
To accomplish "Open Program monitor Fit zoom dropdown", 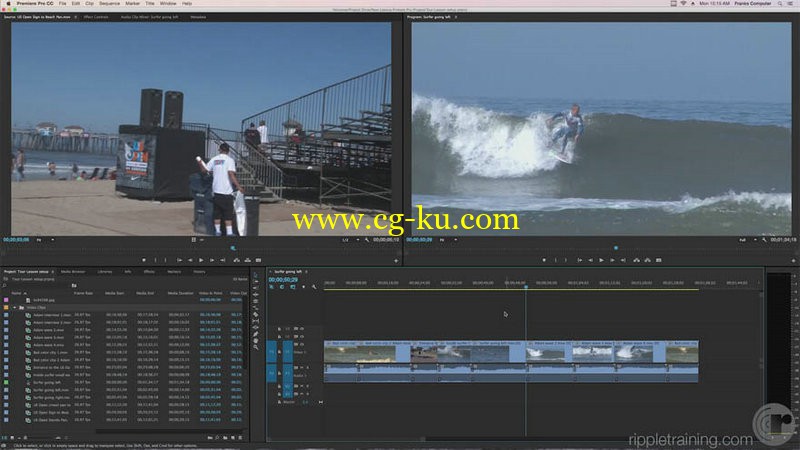I will (448, 240).
